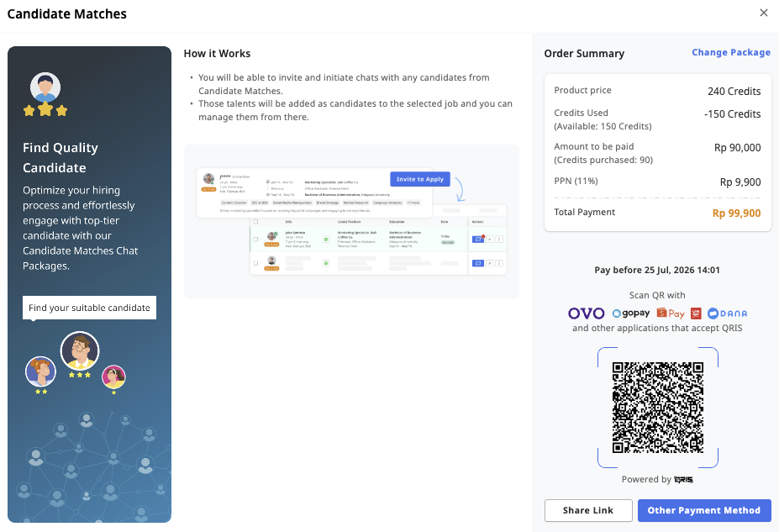Close the Candidate Matches dialog
The image size is (779, 532).
pyautogui.click(x=764, y=13)
